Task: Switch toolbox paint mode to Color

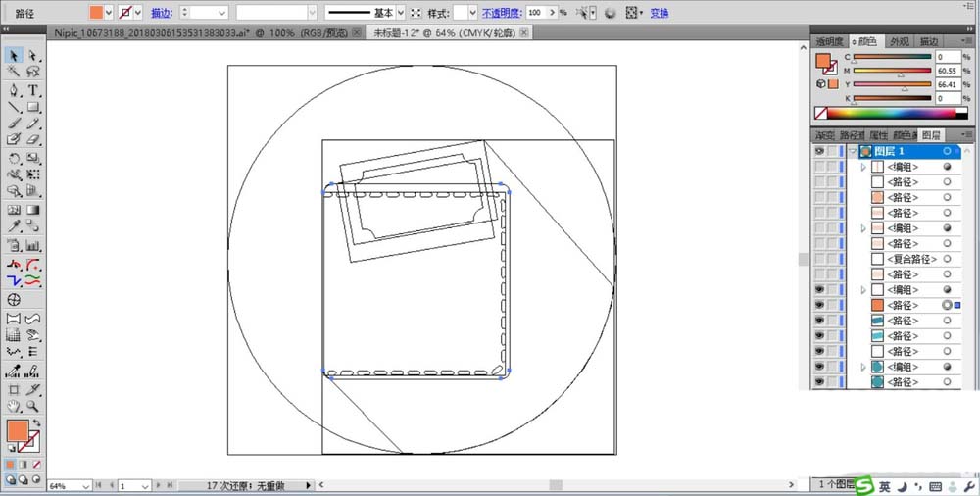Action: [10, 465]
